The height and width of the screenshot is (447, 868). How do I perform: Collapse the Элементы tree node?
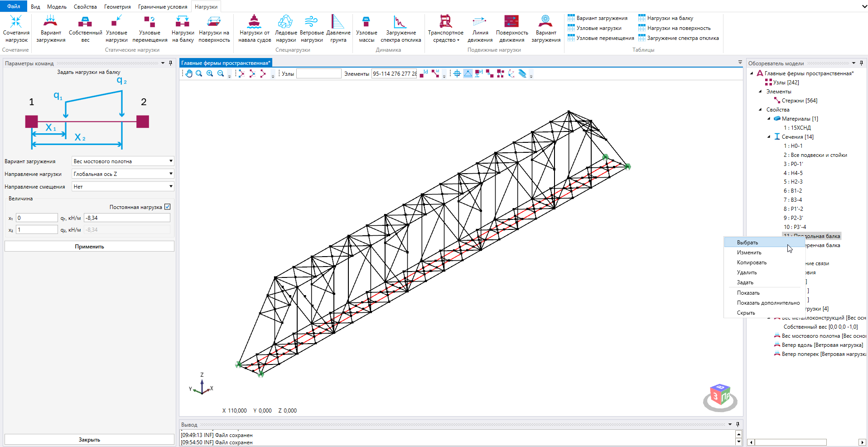click(x=760, y=91)
